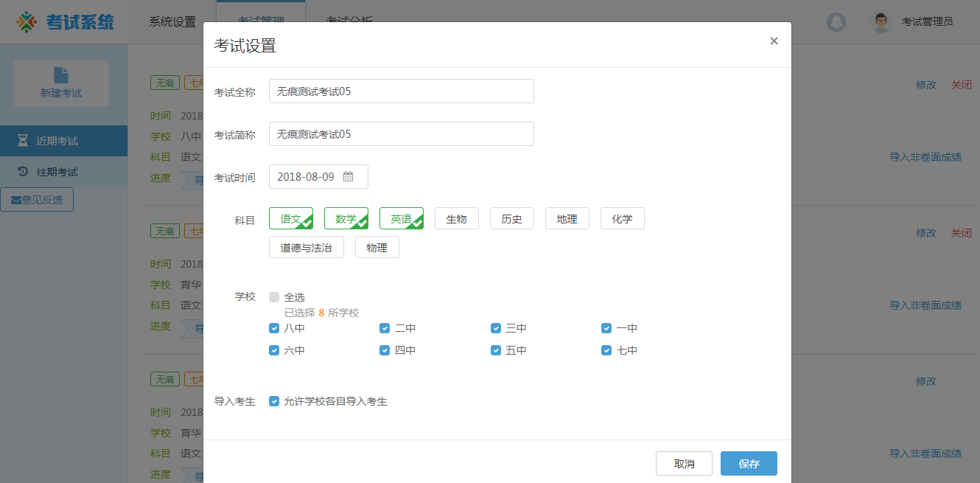Click the history clock icon beside 往期考试
This screenshot has height=483, width=980.
tap(23, 171)
